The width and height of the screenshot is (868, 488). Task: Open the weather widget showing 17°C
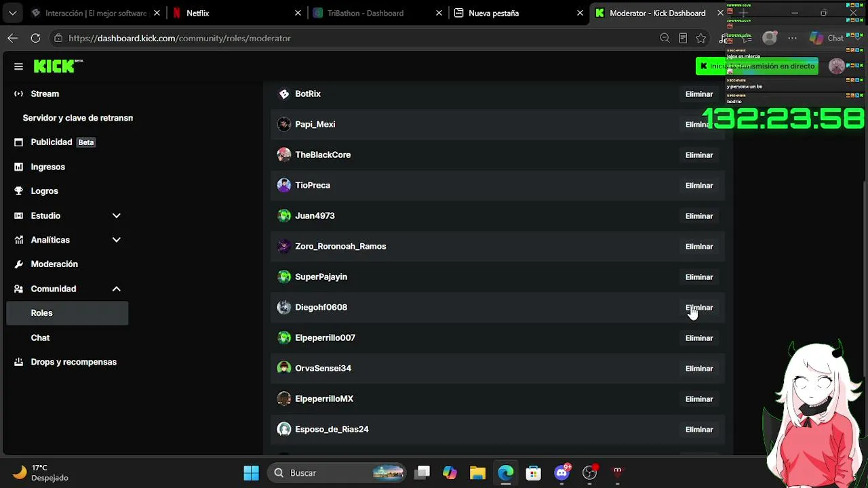[x=42, y=472]
